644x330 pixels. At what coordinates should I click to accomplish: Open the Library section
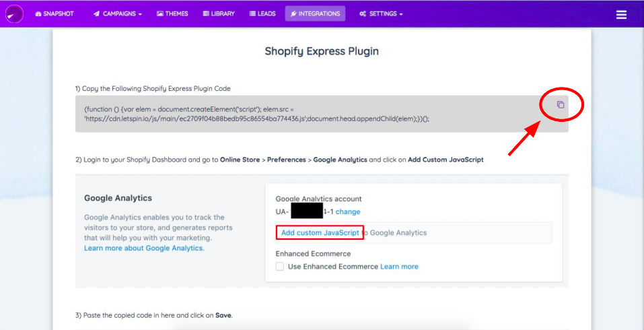tap(219, 13)
